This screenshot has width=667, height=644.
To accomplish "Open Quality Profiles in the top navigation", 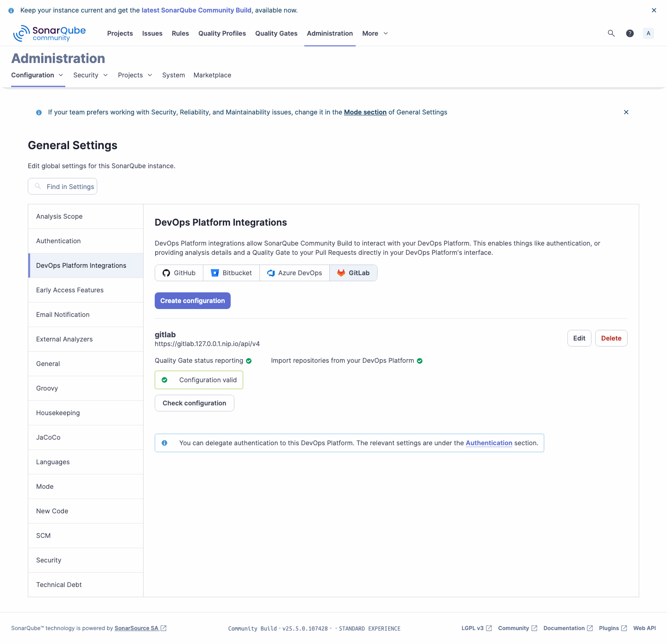I will point(222,33).
